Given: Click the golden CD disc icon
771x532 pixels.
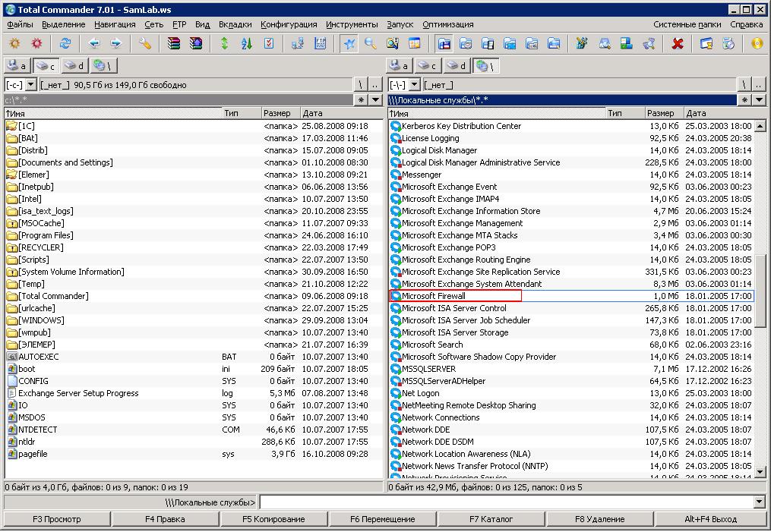Looking at the screenshot, I should tap(758, 44).
